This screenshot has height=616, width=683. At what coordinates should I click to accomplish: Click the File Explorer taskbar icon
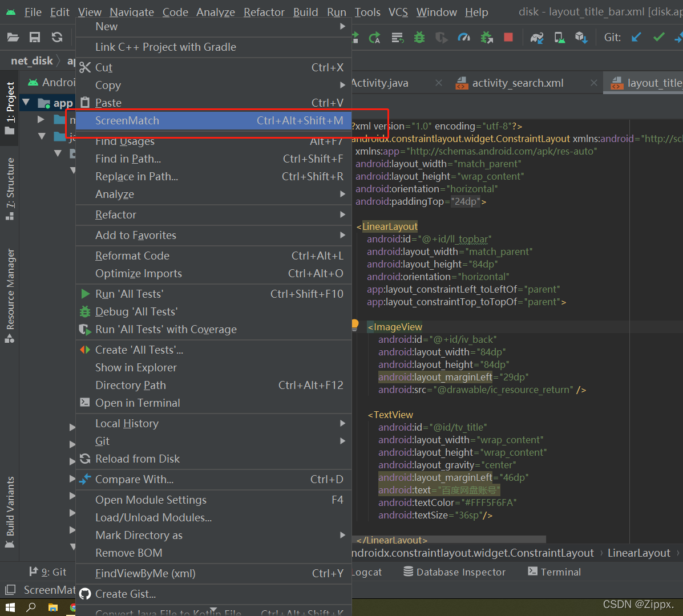coord(53,607)
